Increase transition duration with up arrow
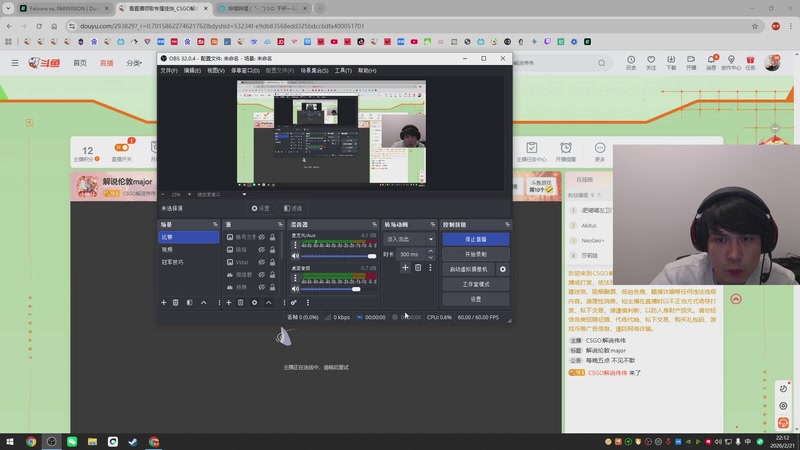Image resolution: width=800 pixels, height=450 pixels. tap(431, 251)
